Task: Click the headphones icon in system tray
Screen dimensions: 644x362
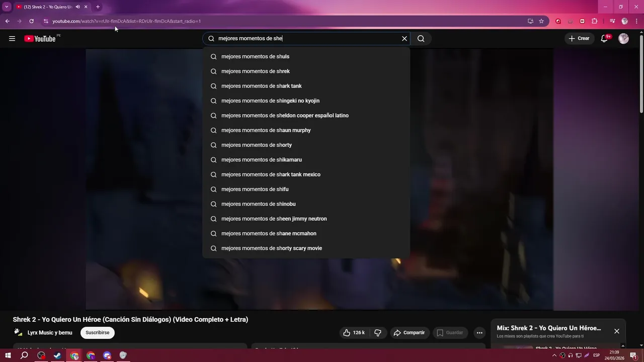Action: tap(571, 355)
